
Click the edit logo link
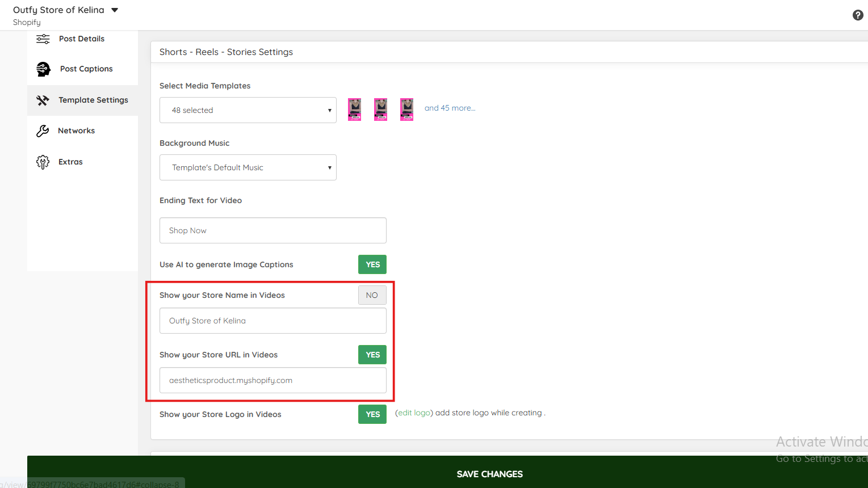(x=414, y=413)
